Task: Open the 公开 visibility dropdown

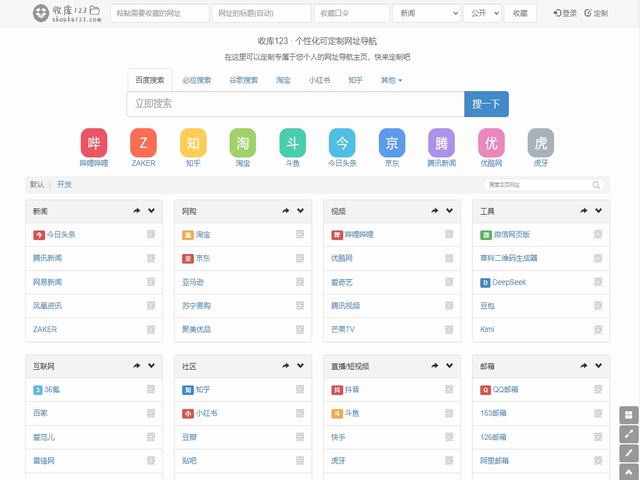Action: [481, 13]
